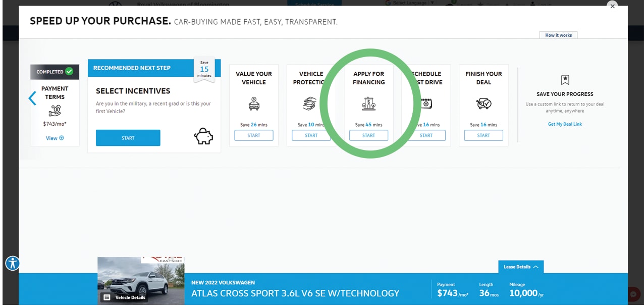
Task: Click the 10,000/yr mileage value
Action: click(526, 293)
